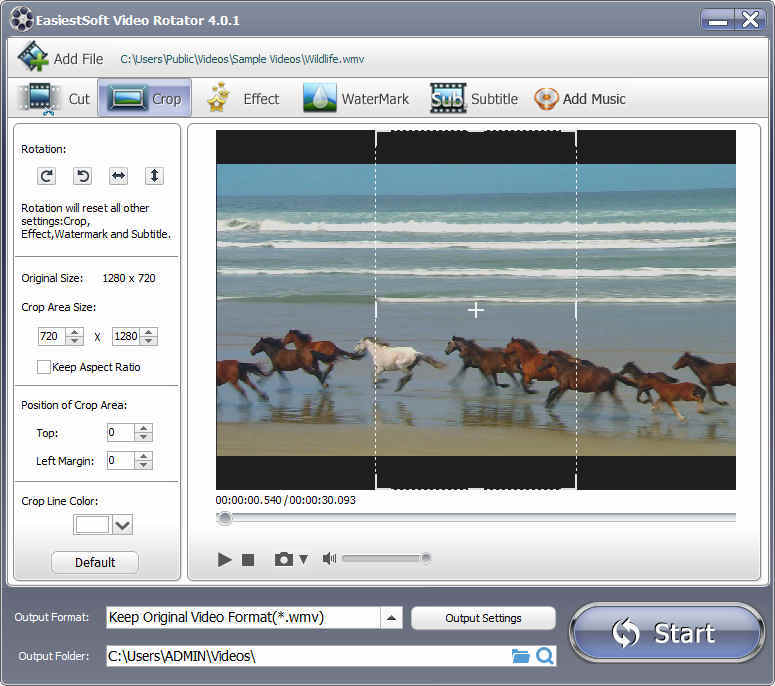Image resolution: width=775 pixels, height=686 pixels.
Task: Click the Original Size value 1280 x 720
Action: click(x=129, y=278)
